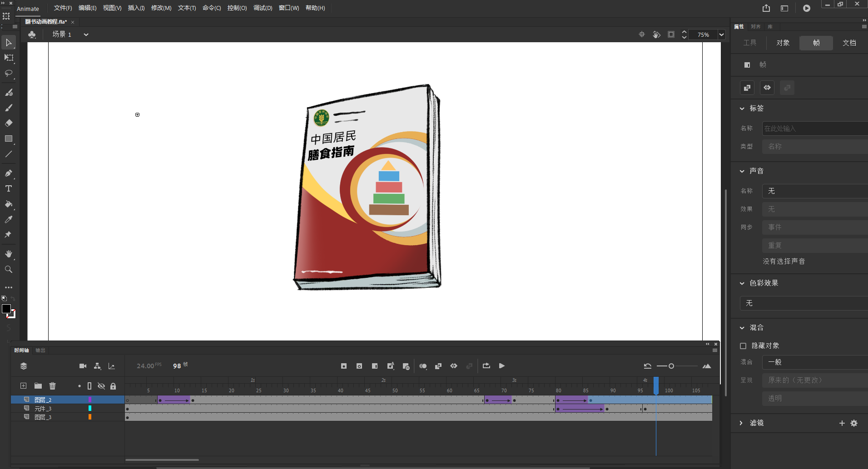Toggle onion skin in timeline

pyautogui.click(x=423, y=366)
